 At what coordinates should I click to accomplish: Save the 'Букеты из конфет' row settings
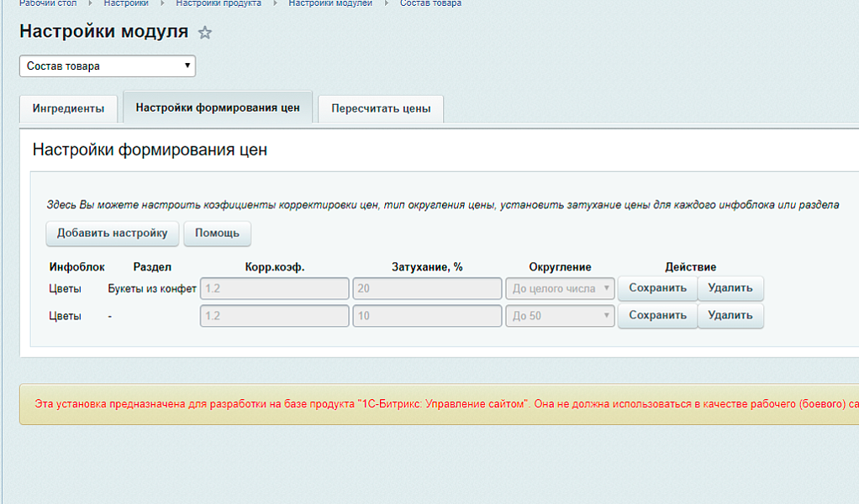coord(657,288)
